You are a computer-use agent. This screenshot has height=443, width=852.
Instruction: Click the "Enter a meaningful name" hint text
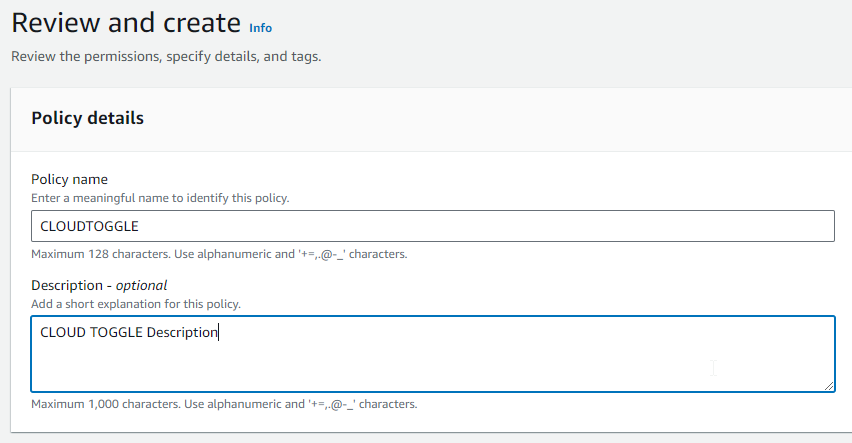(x=160, y=198)
